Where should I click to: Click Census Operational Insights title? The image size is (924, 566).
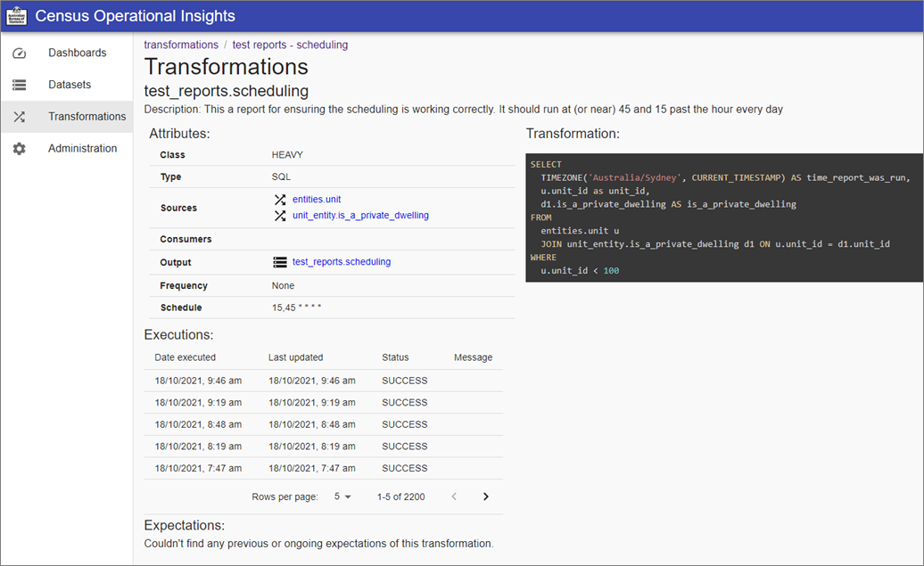pyautogui.click(x=135, y=16)
